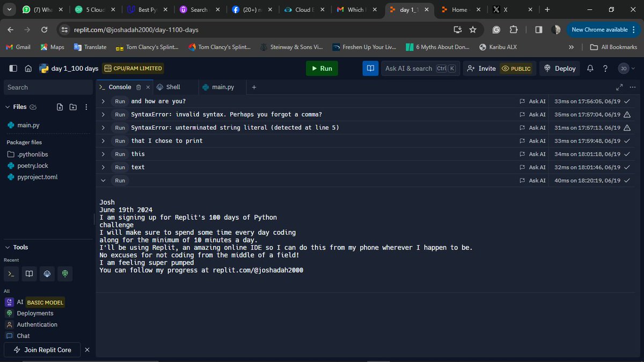Viewport: 644px width, 362px height.
Task: Toggle the PUBLIC visibility badge
Action: pos(516,68)
